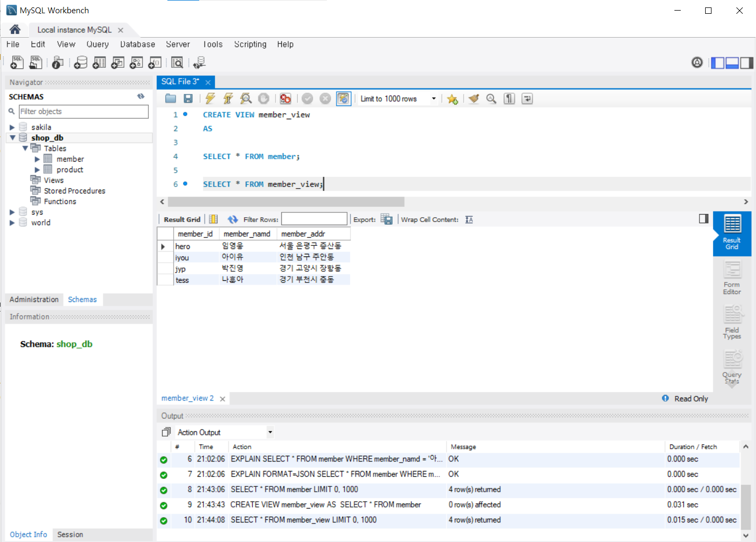Open the Database menu
This screenshot has width=756, height=542.
138,45
